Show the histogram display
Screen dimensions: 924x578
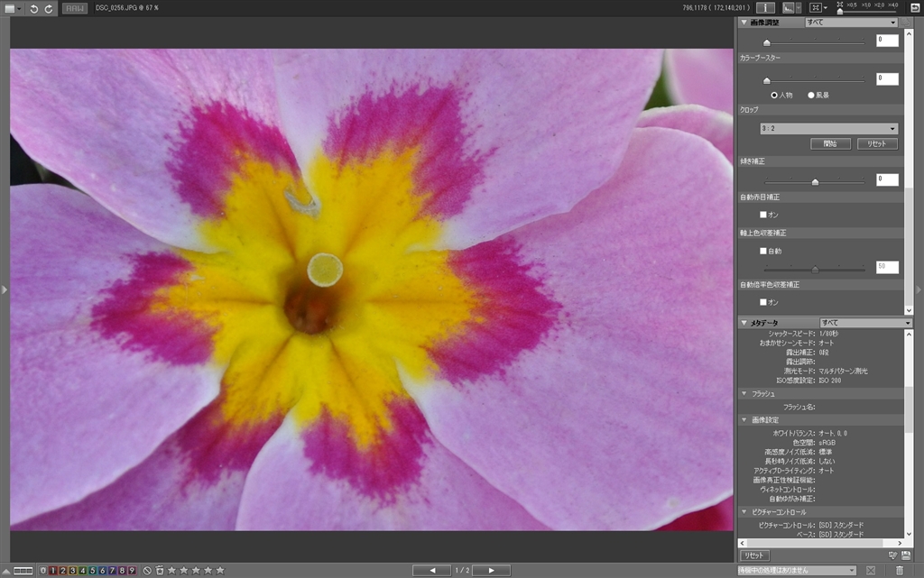click(789, 7)
